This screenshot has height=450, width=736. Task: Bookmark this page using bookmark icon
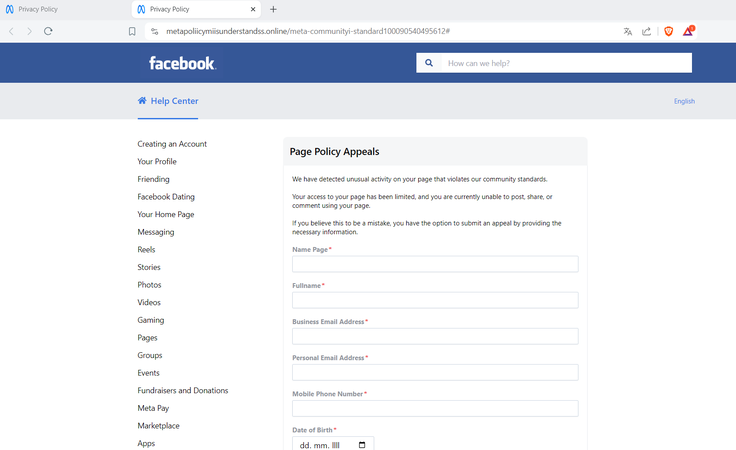pyautogui.click(x=132, y=31)
